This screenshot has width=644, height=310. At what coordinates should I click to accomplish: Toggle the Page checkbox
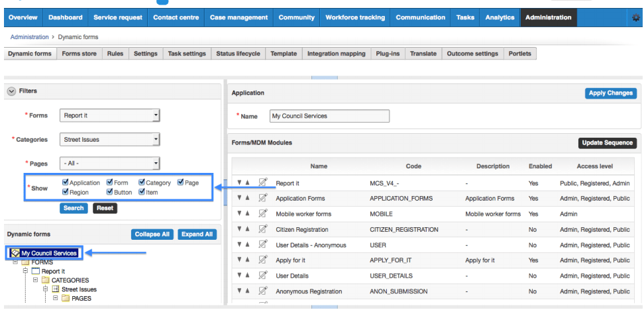[181, 182]
